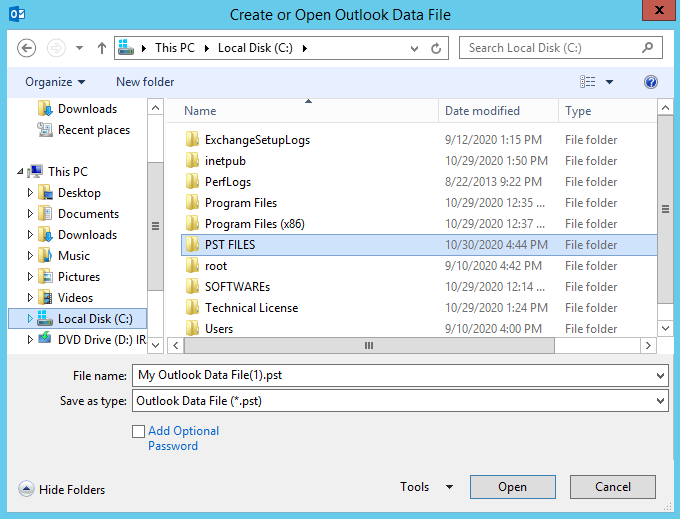The width and height of the screenshot is (680, 519).
Task: Change view using the view layout icon
Action: coord(588,82)
